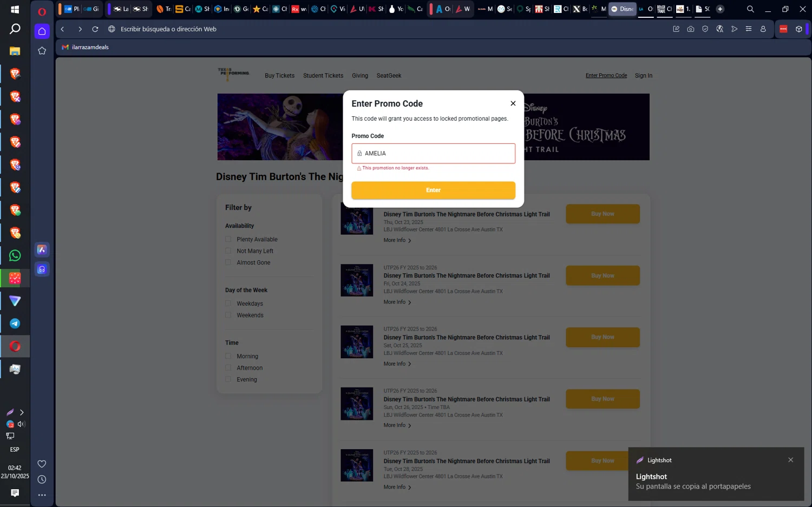Open Opera sidebar three-dot settings
The height and width of the screenshot is (507, 812).
pyautogui.click(x=42, y=495)
